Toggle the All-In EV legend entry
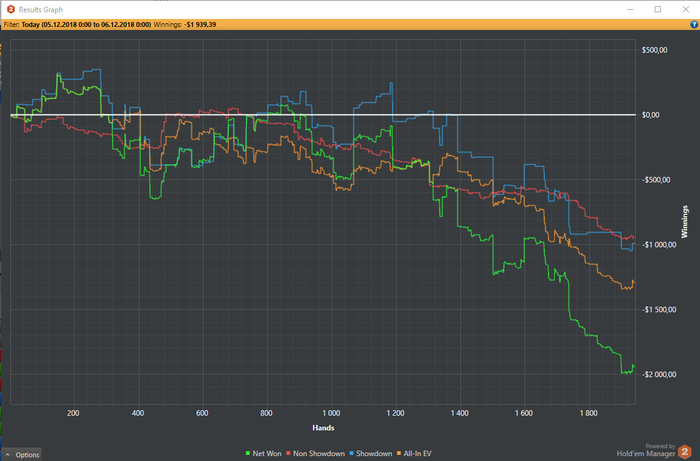Viewport: 700px width, 461px height. coord(414,453)
